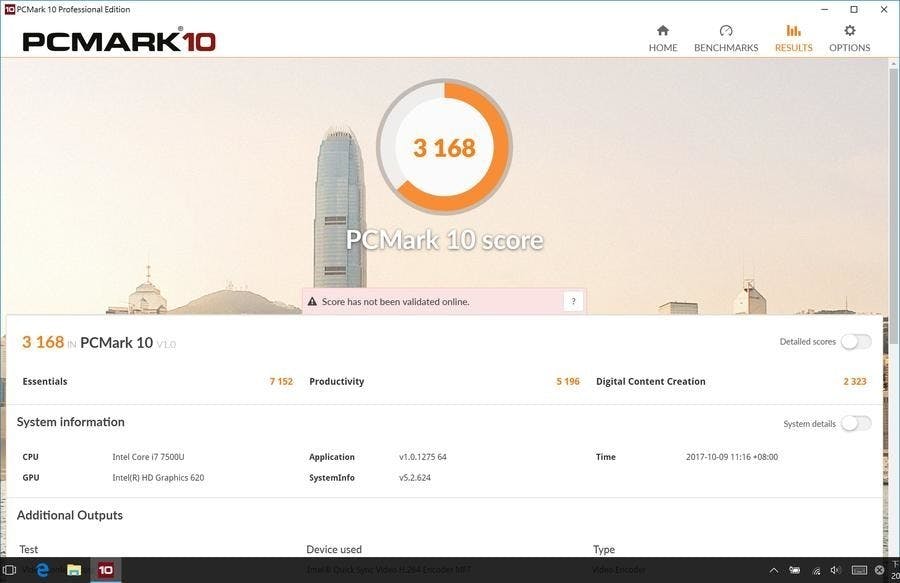The height and width of the screenshot is (583, 900).
Task: Launch Microsoft Edge from the taskbar
Action: [42, 570]
